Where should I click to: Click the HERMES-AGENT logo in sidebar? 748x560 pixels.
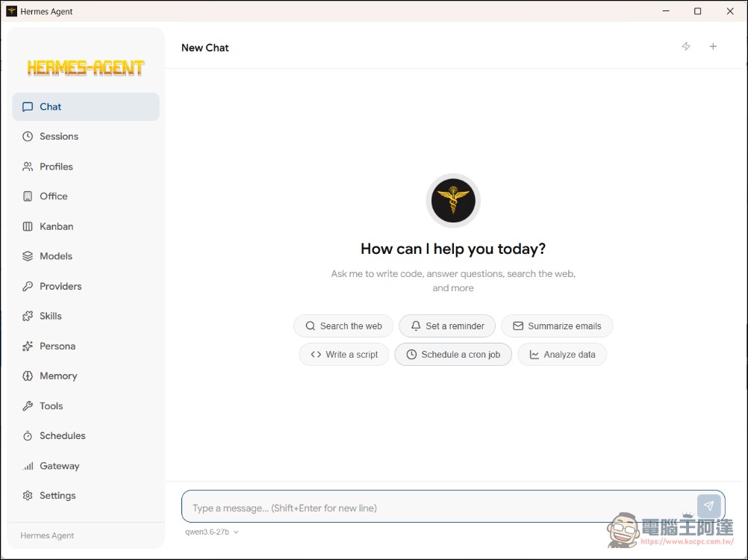(85, 68)
